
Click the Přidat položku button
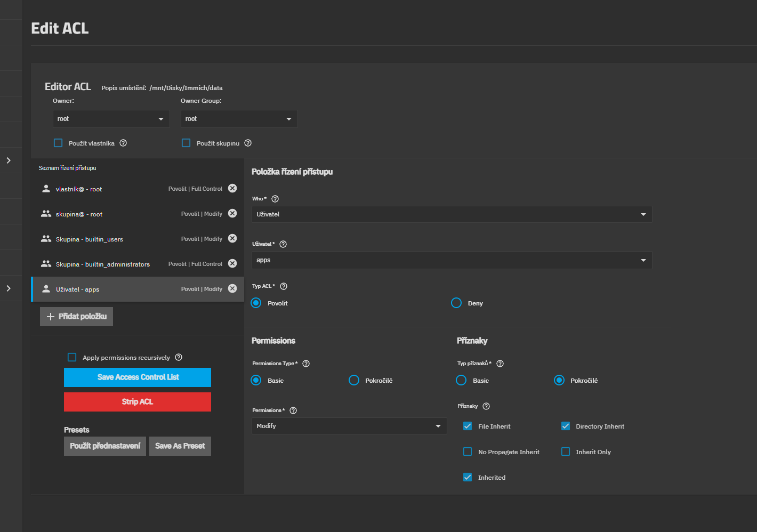point(76,317)
